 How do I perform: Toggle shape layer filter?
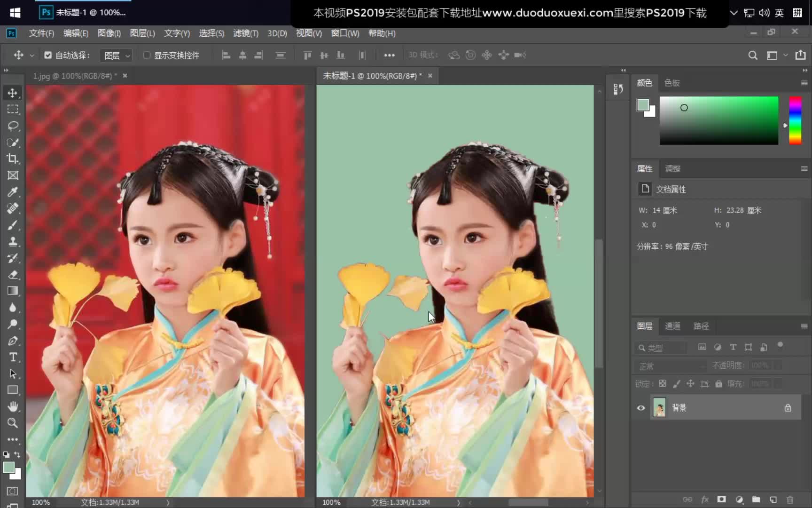(748, 347)
